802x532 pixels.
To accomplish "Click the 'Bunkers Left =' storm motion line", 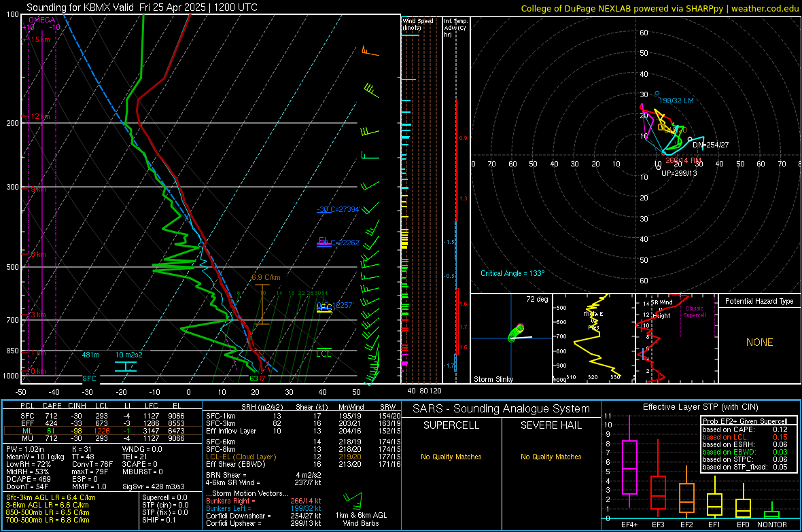I will (x=264, y=508).
